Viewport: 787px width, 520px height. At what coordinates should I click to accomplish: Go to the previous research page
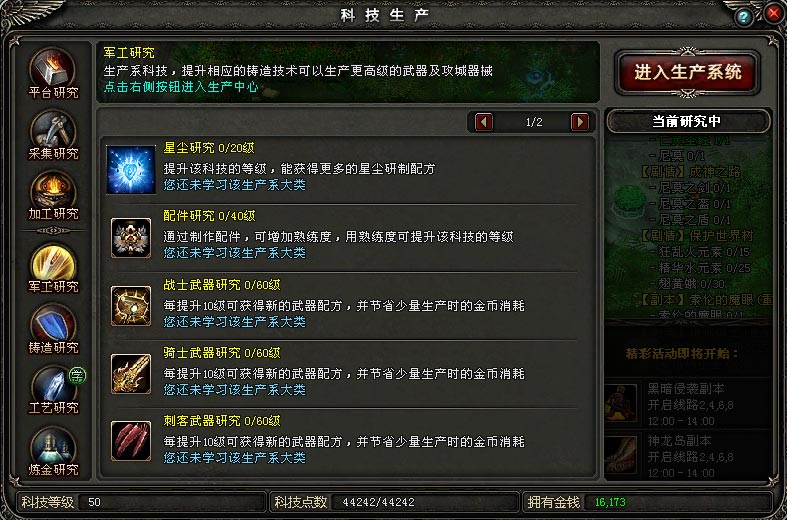[483, 122]
